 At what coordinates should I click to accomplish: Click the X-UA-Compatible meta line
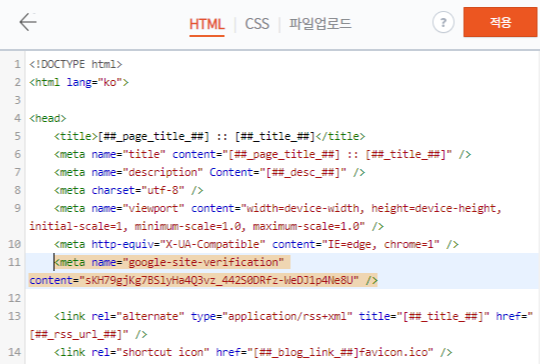tap(256, 244)
